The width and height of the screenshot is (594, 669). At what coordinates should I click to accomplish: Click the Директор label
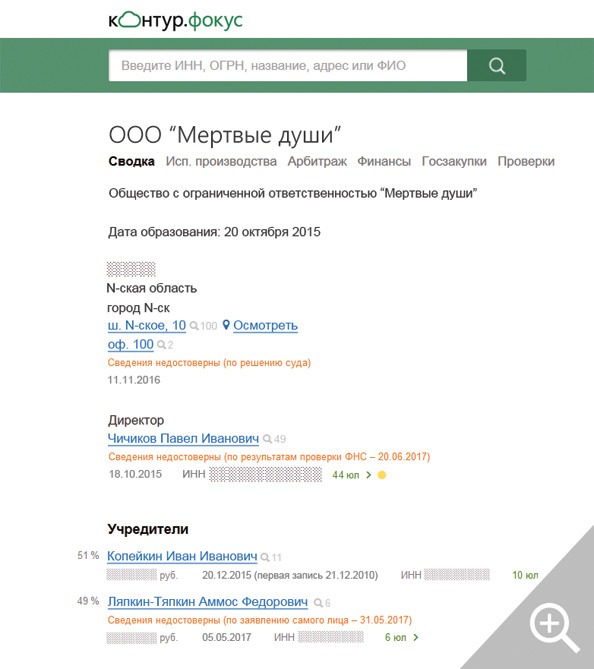click(x=136, y=420)
